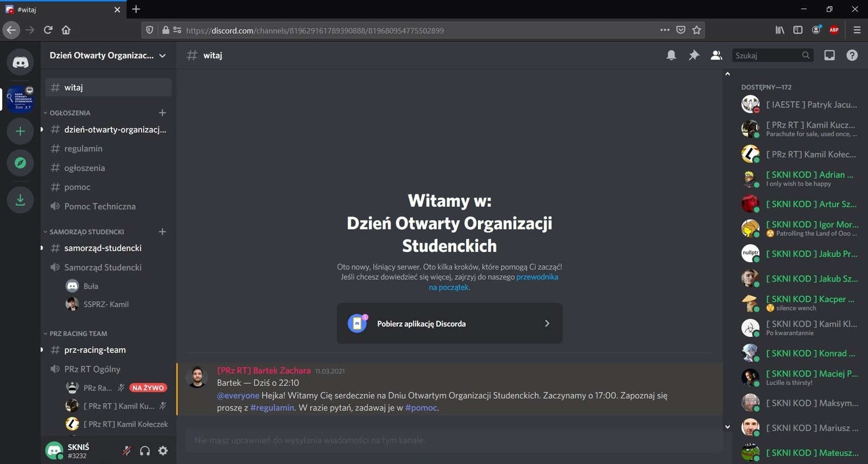The height and width of the screenshot is (464, 868).
Task: Click Pobierz aplikację Discorda button
Action: click(x=449, y=323)
